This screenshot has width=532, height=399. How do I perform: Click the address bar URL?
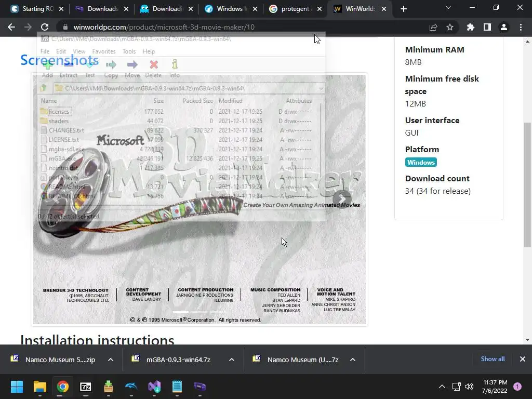[x=164, y=27]
